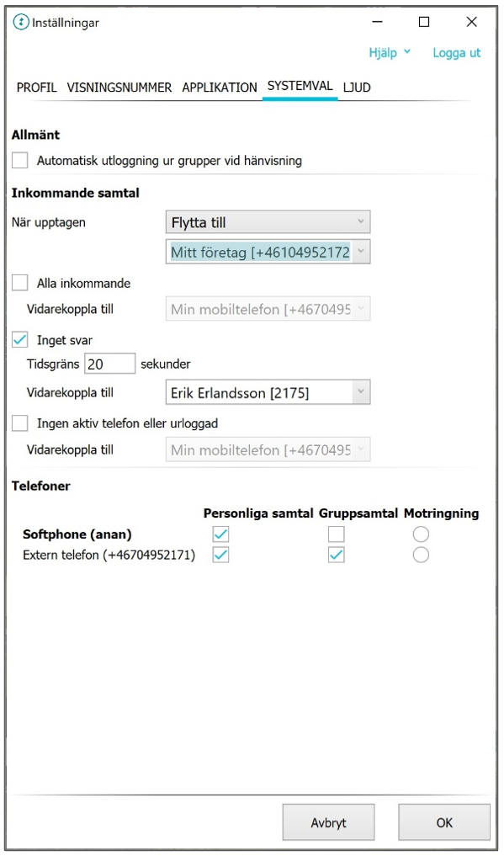This screenshot has height=856, width=504.
Task: Expand the Flytta till dropdown
Action: (268, 222)
